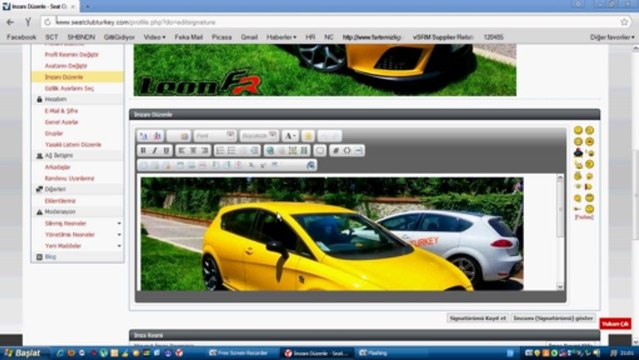
Task: Open Genel Ayarlar link
Action: (62, 122)
